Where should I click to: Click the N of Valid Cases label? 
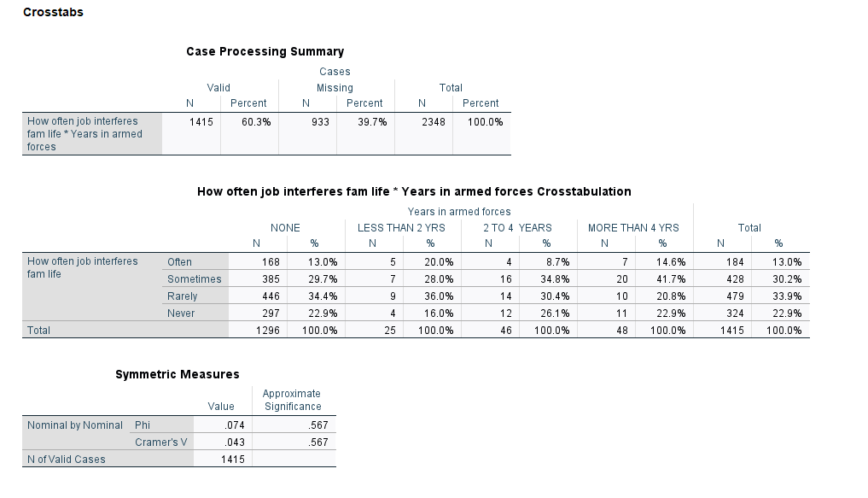point(67,460)
